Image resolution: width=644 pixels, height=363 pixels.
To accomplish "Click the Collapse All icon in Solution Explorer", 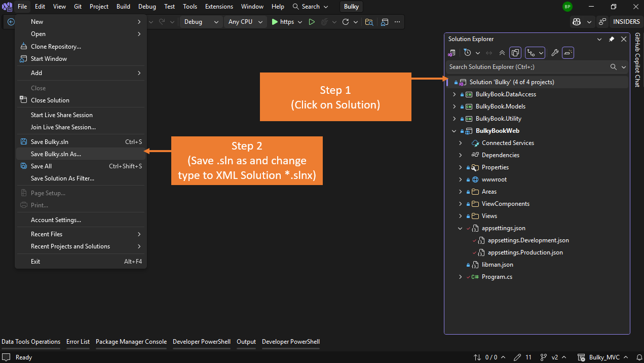I will click(502, 53).
